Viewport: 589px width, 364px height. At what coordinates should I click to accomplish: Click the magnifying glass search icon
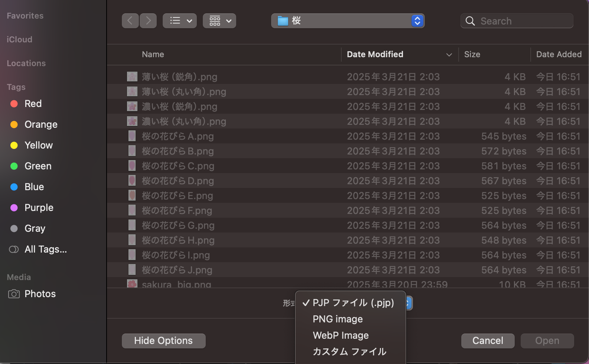470,21
